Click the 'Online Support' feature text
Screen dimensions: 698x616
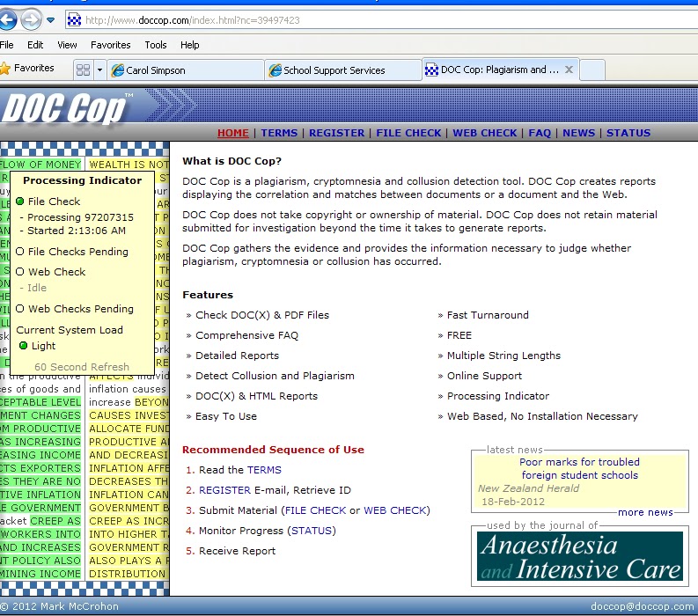tap(484, 376)
